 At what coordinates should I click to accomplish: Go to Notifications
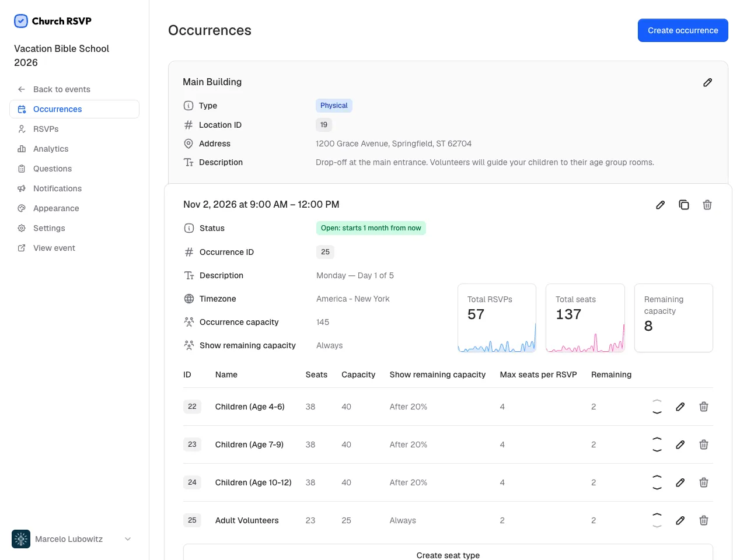74,188
